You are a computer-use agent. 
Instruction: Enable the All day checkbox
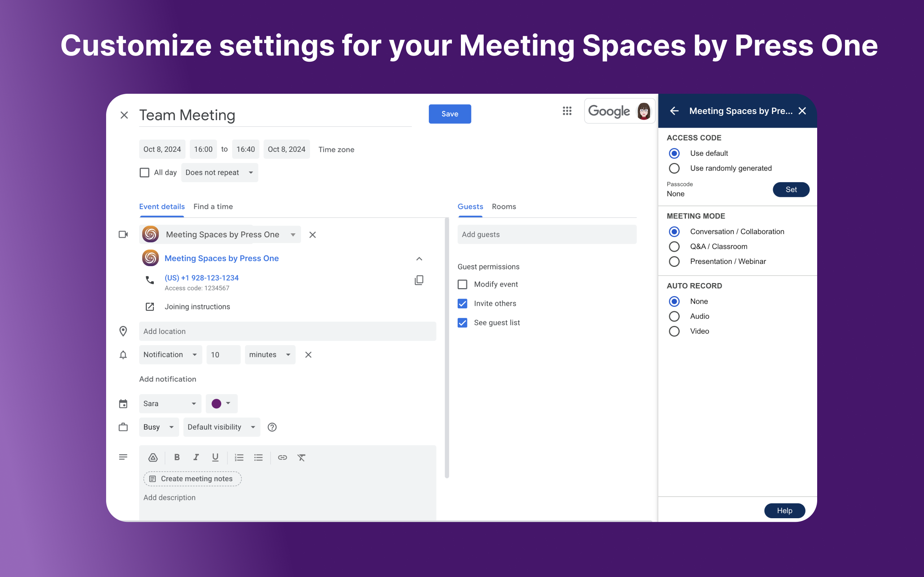pos(144,172)
